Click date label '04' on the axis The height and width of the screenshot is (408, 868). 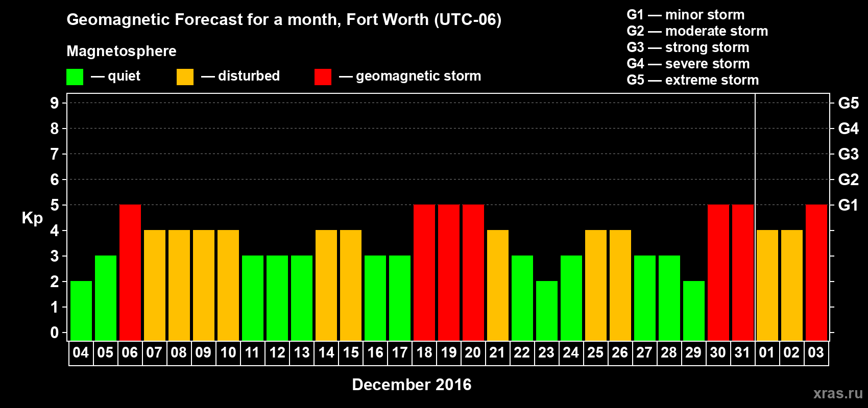click(x=81, y=352)
